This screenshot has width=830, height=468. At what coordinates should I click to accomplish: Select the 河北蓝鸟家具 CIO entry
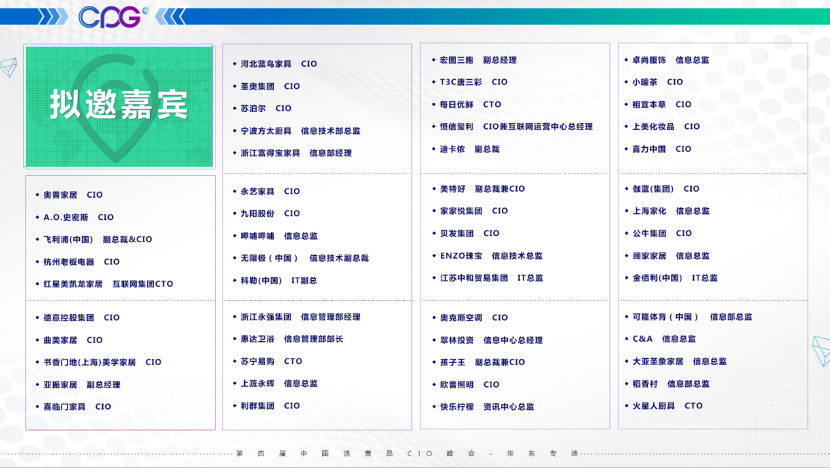pyautogui.click(x=278, y=64)
